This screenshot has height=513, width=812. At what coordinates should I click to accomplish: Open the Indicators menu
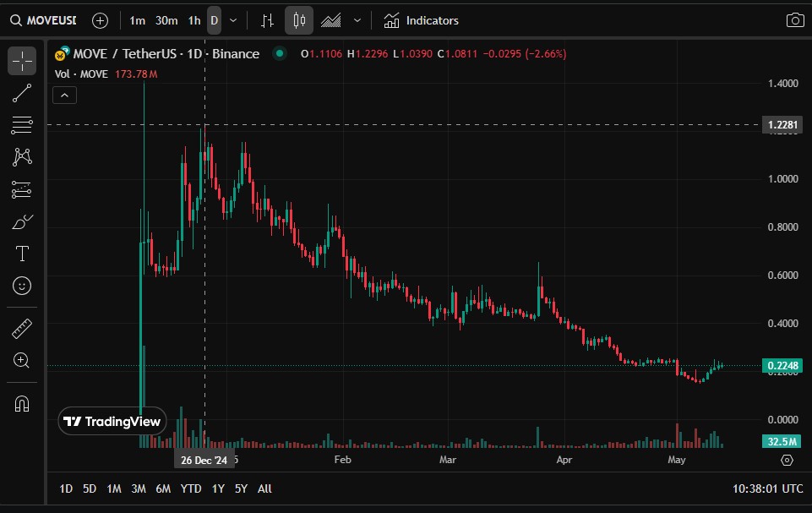[x=421, y=21]
